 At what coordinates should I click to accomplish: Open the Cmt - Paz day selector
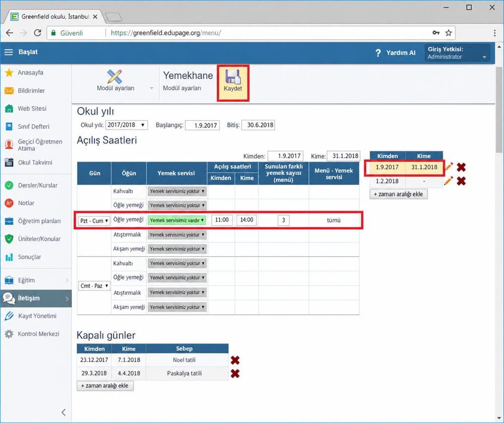click(94, 286)
